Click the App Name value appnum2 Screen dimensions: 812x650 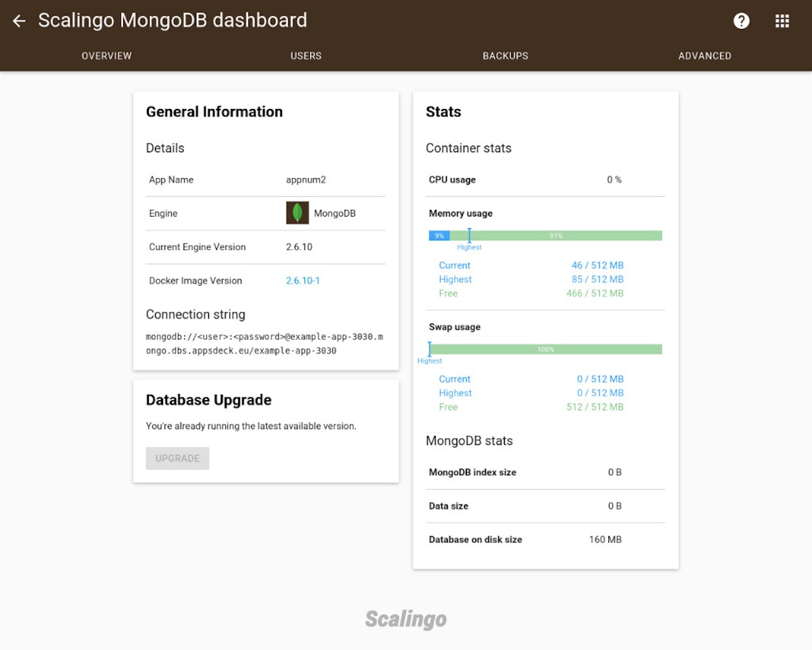(307, 180)
